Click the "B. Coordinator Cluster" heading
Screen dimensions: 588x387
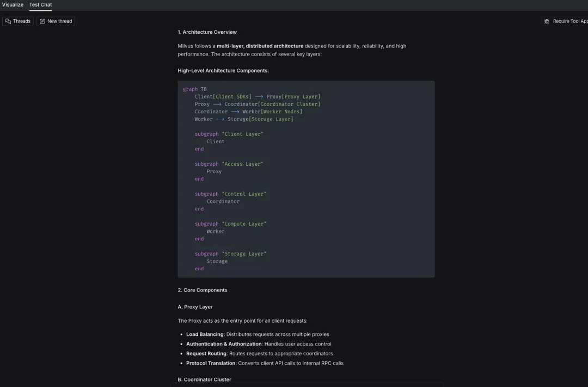(x=204, y=379)
